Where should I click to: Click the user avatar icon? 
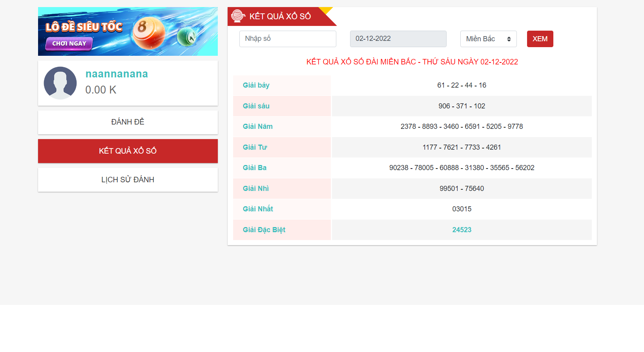[60, 83]
